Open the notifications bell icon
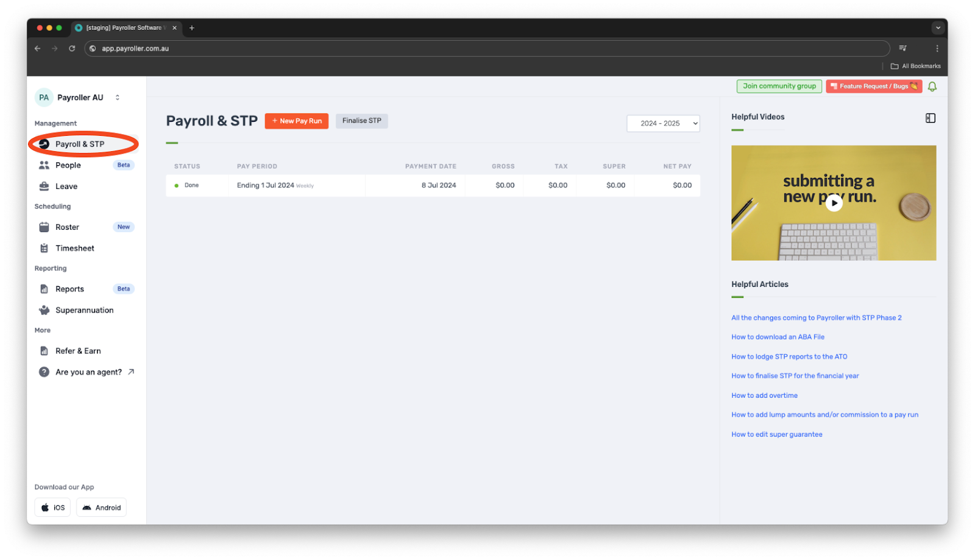The image size is (975, 560). point(932,87)
